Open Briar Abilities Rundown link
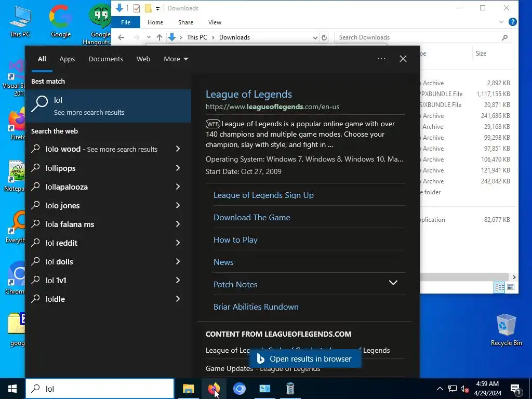This screenshot has height=399, width=532. click(256, 307)
